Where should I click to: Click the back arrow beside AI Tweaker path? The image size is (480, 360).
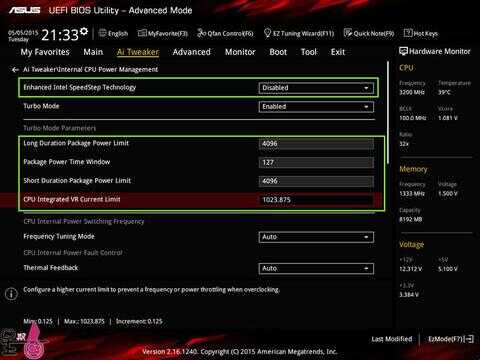coord(15,70)
